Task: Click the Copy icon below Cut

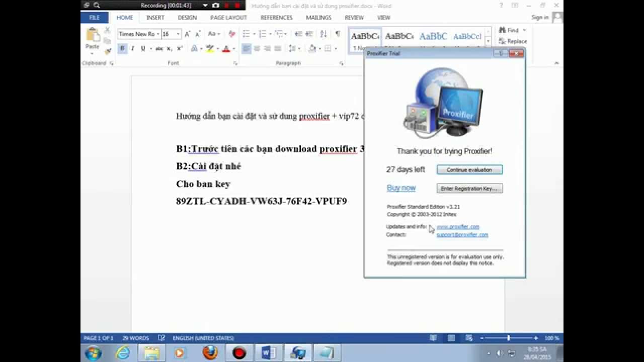Action: coord(107,41)
